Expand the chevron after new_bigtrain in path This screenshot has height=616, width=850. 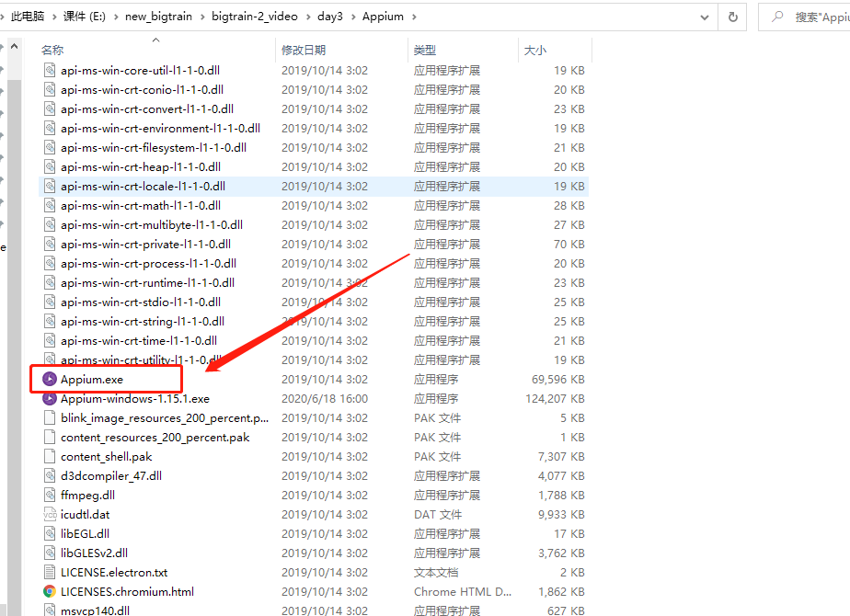[x=202, y=17]
